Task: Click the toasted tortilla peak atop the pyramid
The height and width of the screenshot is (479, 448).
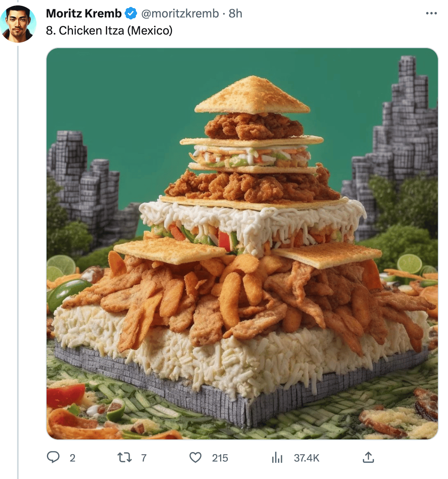Action: click(252, 95)
